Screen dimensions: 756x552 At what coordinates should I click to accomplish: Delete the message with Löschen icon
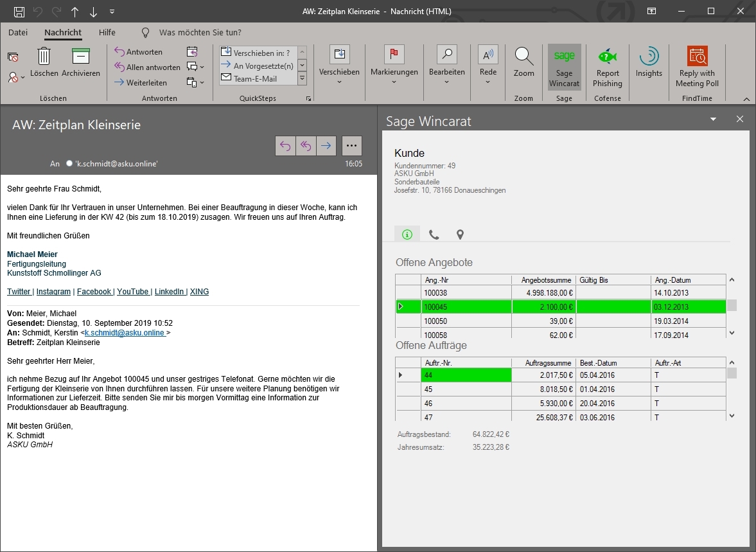[x=44, y=57]
